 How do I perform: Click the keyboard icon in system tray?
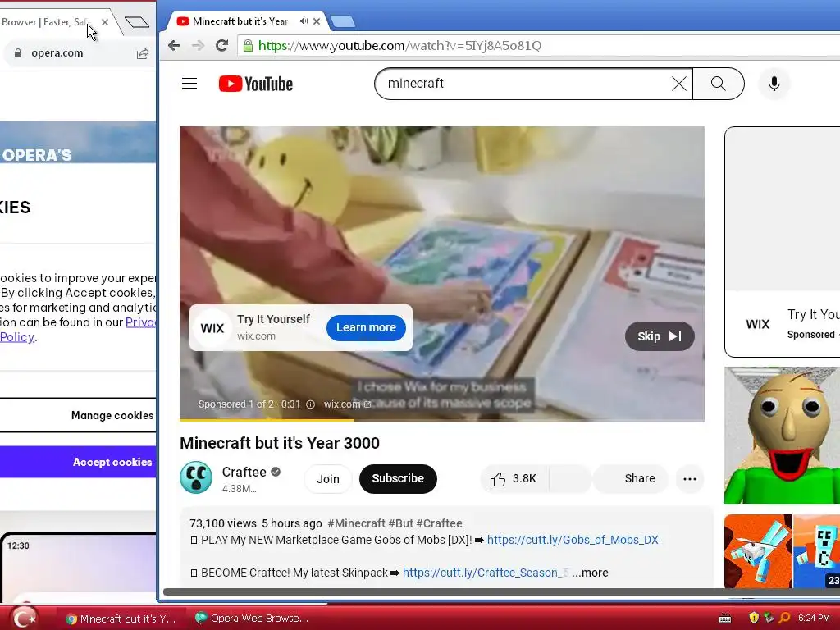point(725,619)
